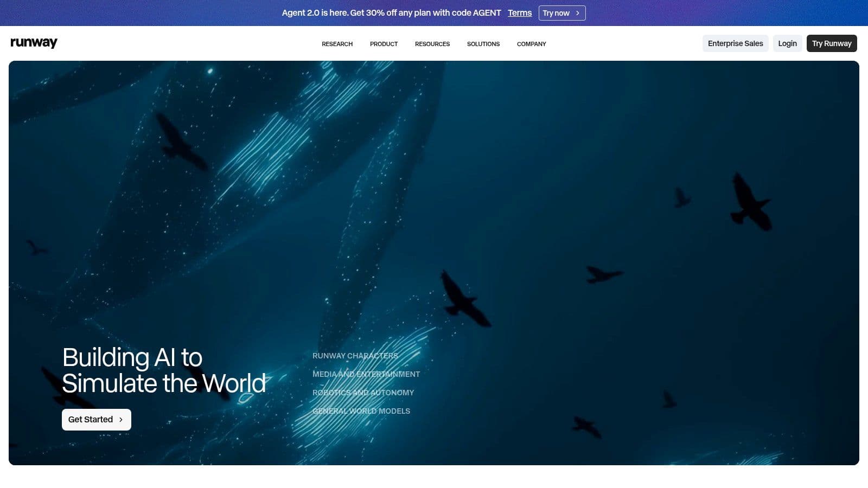868x488 pixels.
Task: Open the Company menu
Action: 531,44
